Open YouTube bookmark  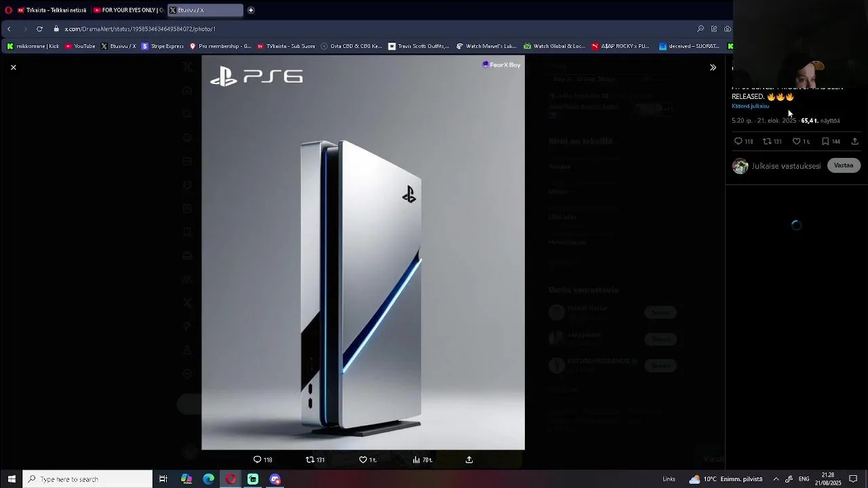tap(80, 46)
